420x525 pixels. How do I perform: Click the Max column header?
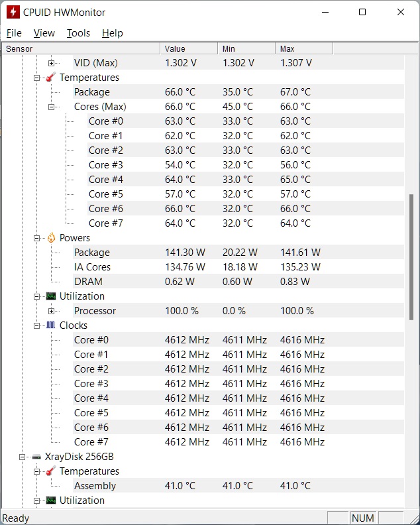coord(303,48)
